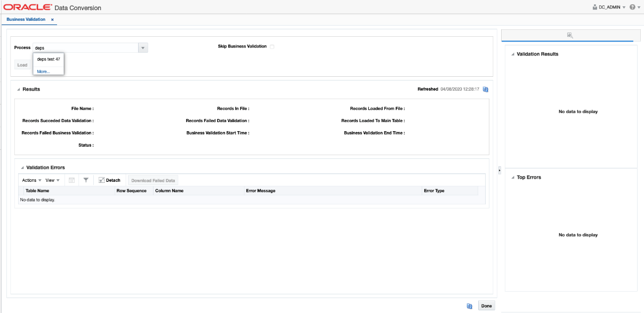Screen dimensions: 644x313
Task: Open the Help question mark menu
Action: [x=634, y=7]
